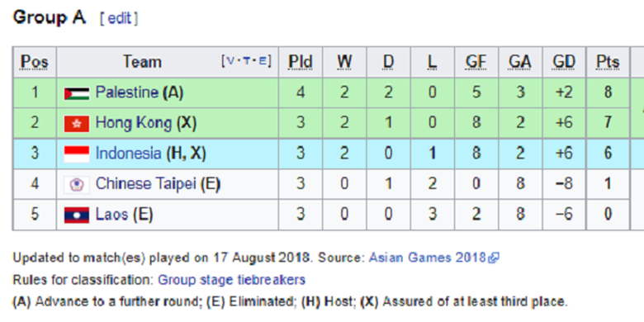The width and height of the screenshot is (644, 322).
Task: Click the external link icon after Asian Games 2018
Action: point(494,258)
